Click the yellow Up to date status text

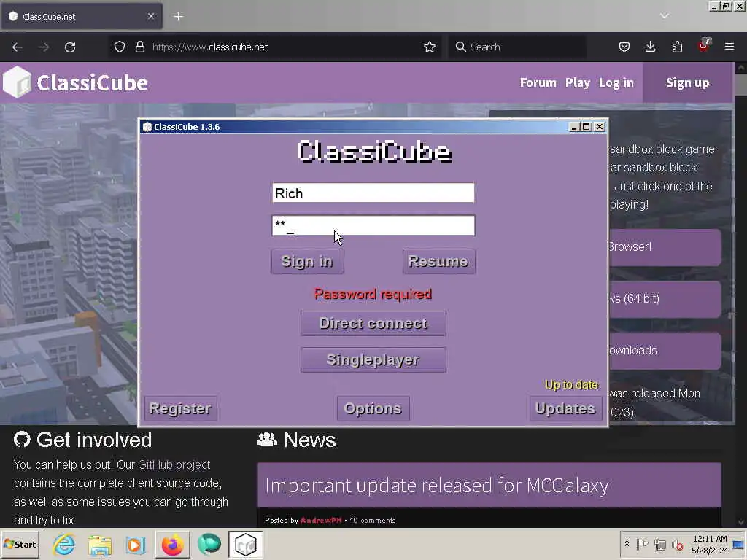pyautogui.click(x=572, y=385)
